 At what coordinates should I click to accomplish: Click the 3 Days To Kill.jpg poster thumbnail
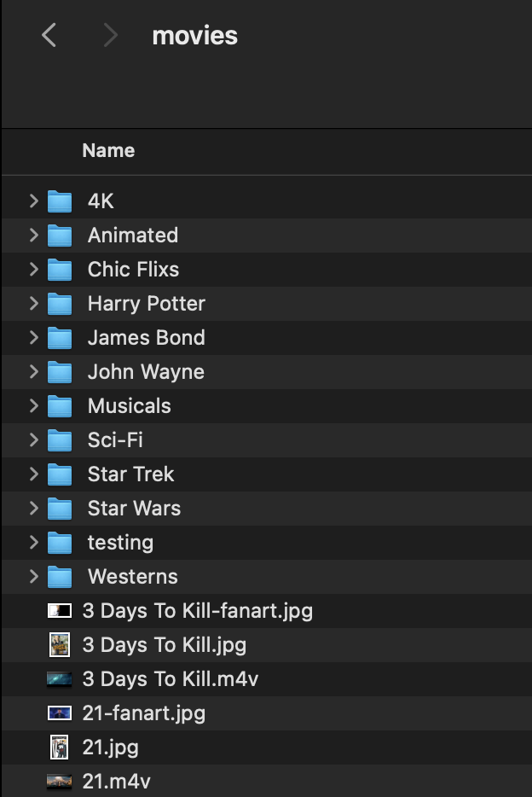pos(60,644)
